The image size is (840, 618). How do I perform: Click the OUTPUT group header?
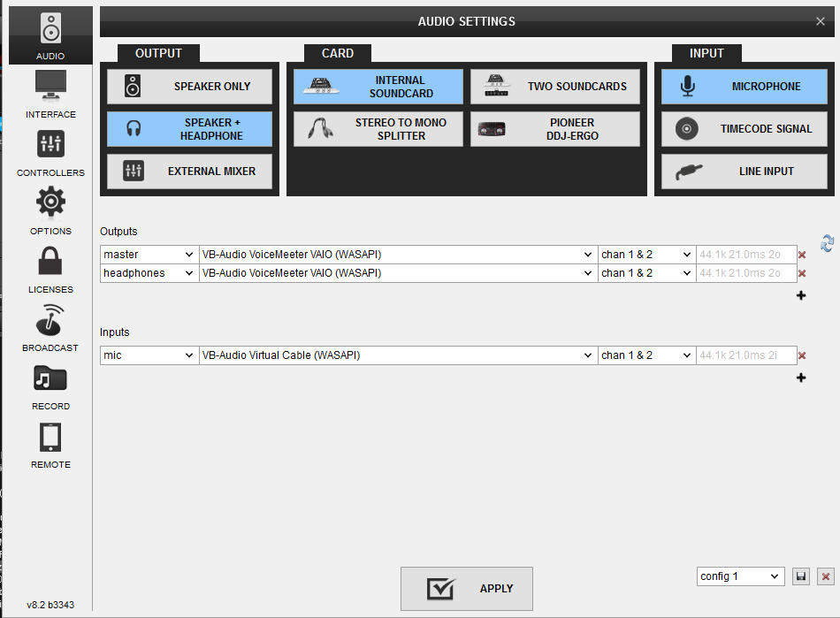158,54
